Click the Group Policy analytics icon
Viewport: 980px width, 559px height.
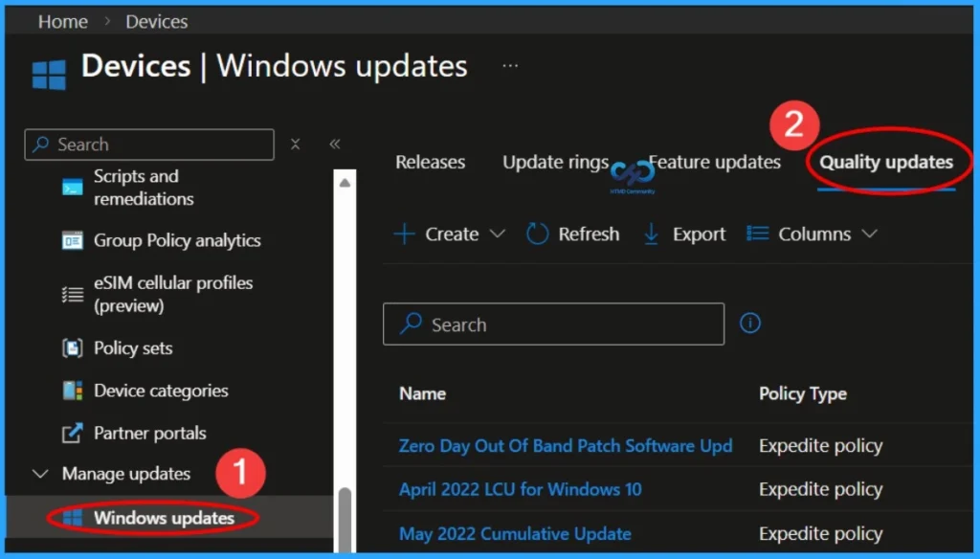tap(75, 240)
